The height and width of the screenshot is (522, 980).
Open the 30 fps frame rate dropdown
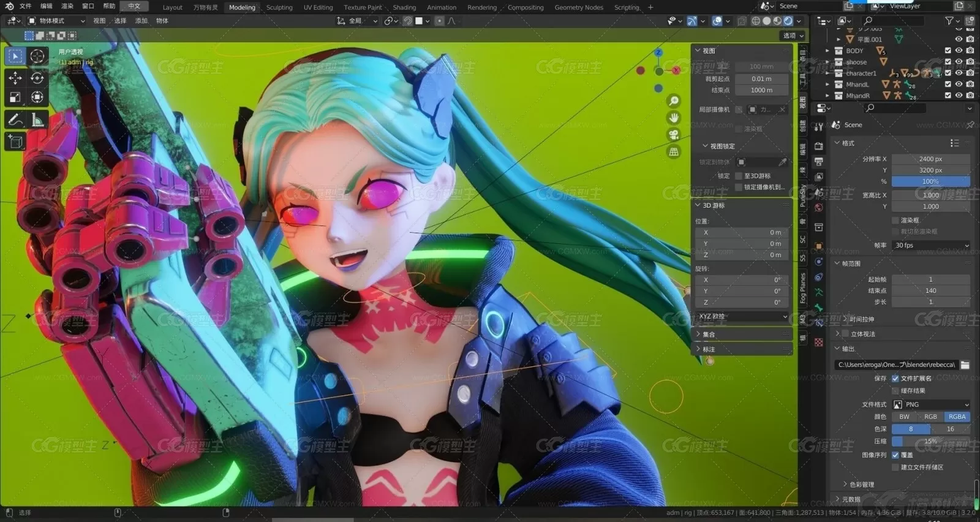(x=932, y=246)
